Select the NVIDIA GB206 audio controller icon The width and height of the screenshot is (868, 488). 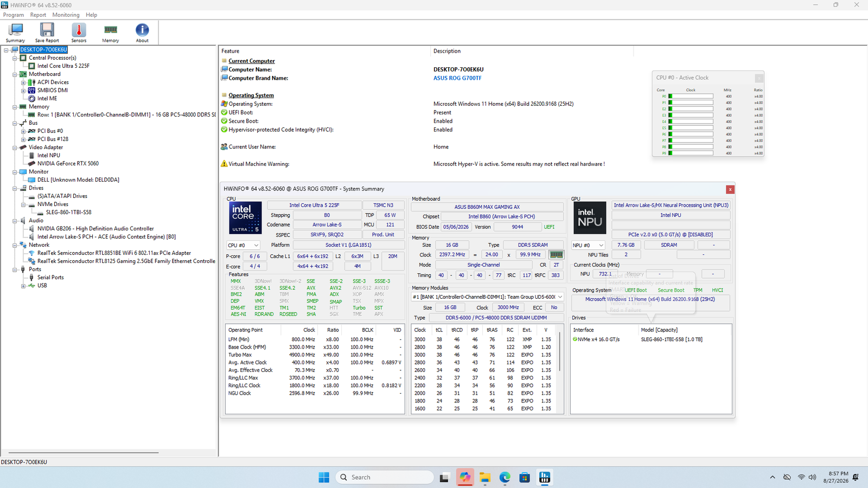(31, 229)
